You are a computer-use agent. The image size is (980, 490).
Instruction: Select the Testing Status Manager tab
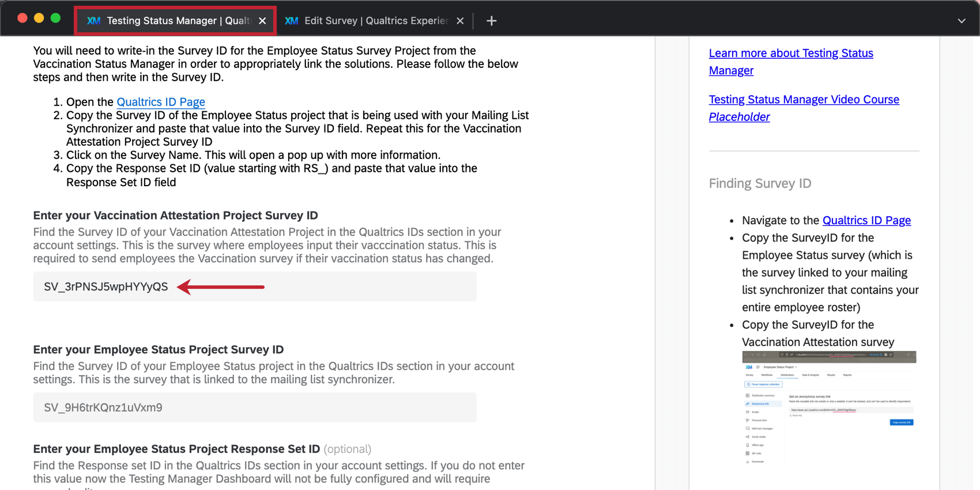175,21
